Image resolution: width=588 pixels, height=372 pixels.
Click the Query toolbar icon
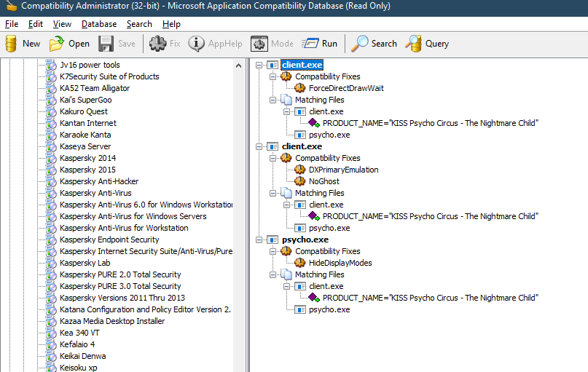(414, 44)
